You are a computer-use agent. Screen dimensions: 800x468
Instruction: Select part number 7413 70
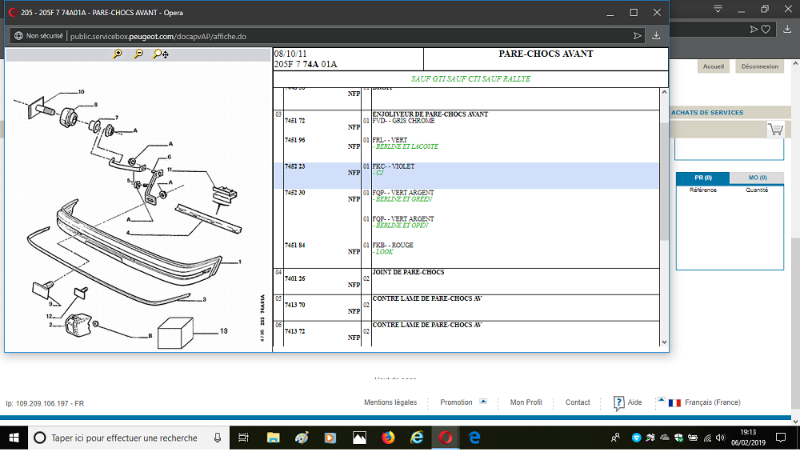tap(295, 305)
